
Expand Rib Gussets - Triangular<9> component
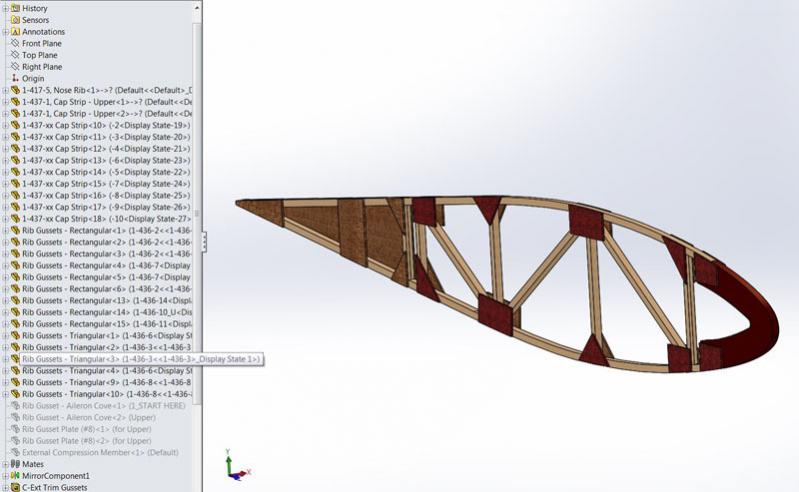click(x=6, y=382)
